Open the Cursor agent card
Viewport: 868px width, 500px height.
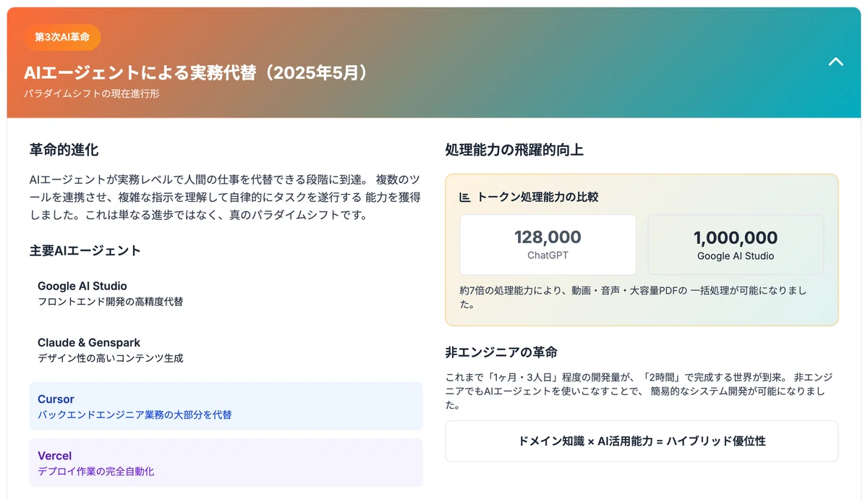[x=226, y=406]
